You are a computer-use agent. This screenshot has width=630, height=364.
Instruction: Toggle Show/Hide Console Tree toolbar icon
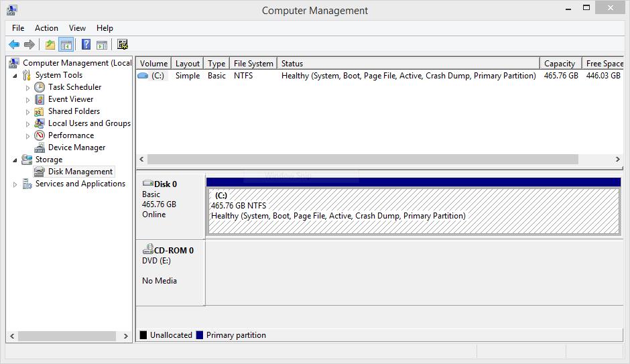point(66,45)
